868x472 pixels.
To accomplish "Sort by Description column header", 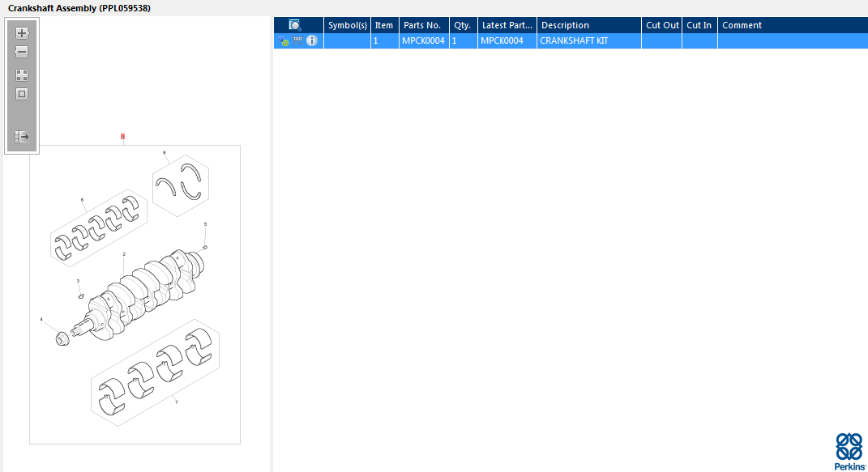I will click(x=589, y=25).
